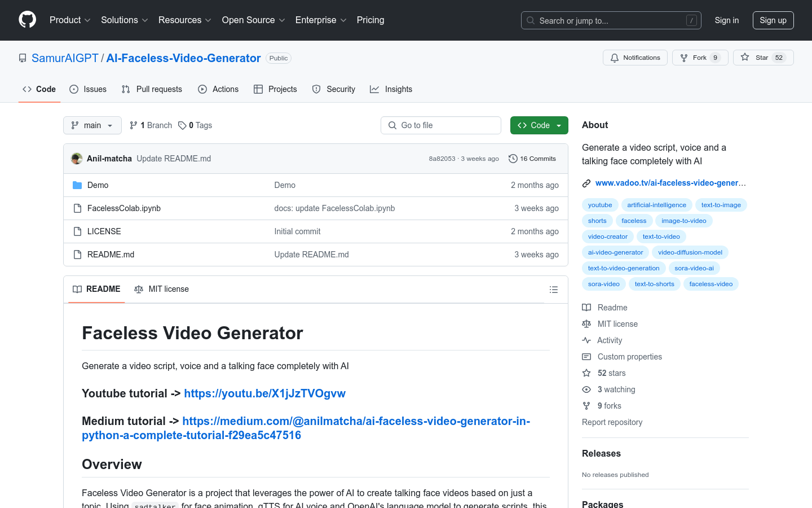The height and width of the screenshot is (508, 812).
Task: Click the search magnifier icon in header
Action: pos(531,20)
